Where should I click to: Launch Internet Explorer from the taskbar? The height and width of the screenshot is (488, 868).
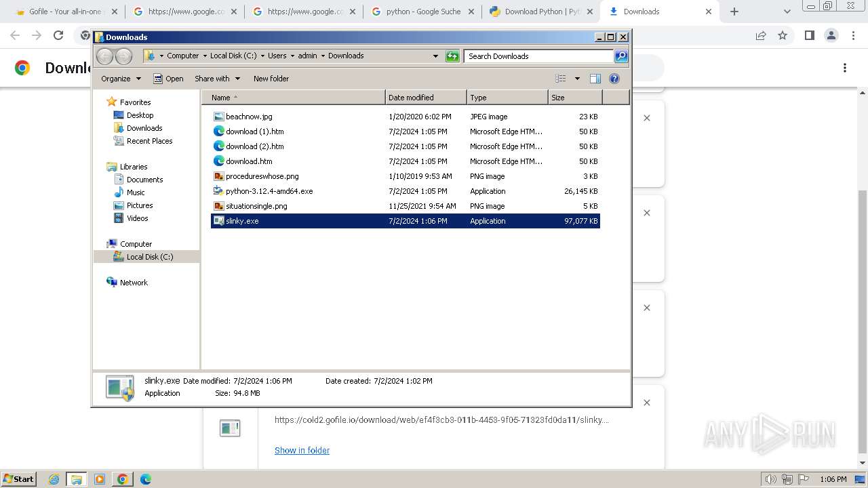pos(54,479)
